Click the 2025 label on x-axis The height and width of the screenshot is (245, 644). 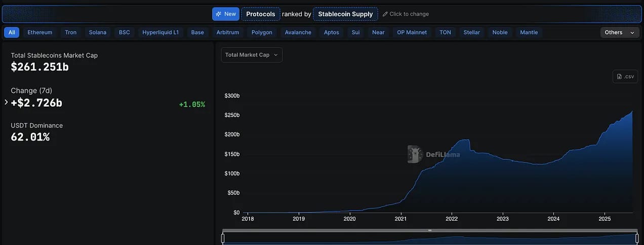tap(605, 219)
